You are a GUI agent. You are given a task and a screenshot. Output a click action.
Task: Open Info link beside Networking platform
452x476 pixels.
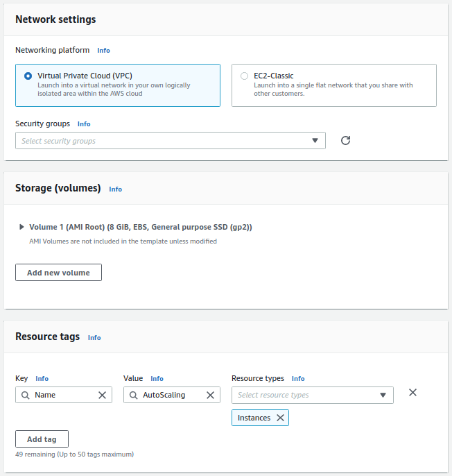[x=103, y=51]
